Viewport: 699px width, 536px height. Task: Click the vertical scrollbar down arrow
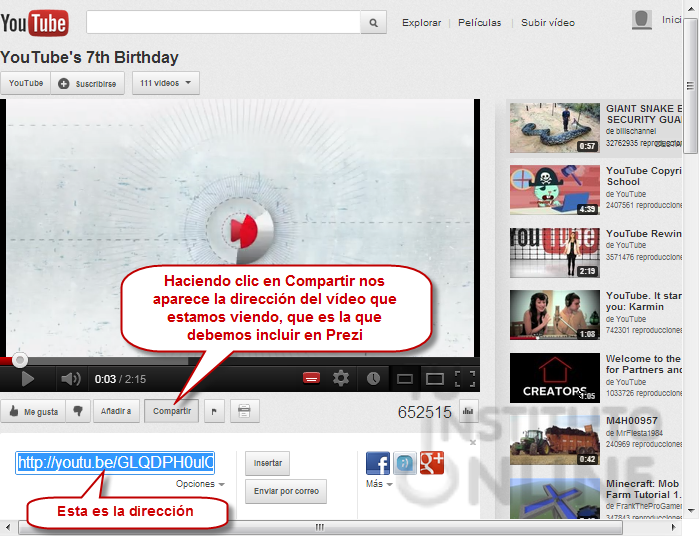[691, 511]
